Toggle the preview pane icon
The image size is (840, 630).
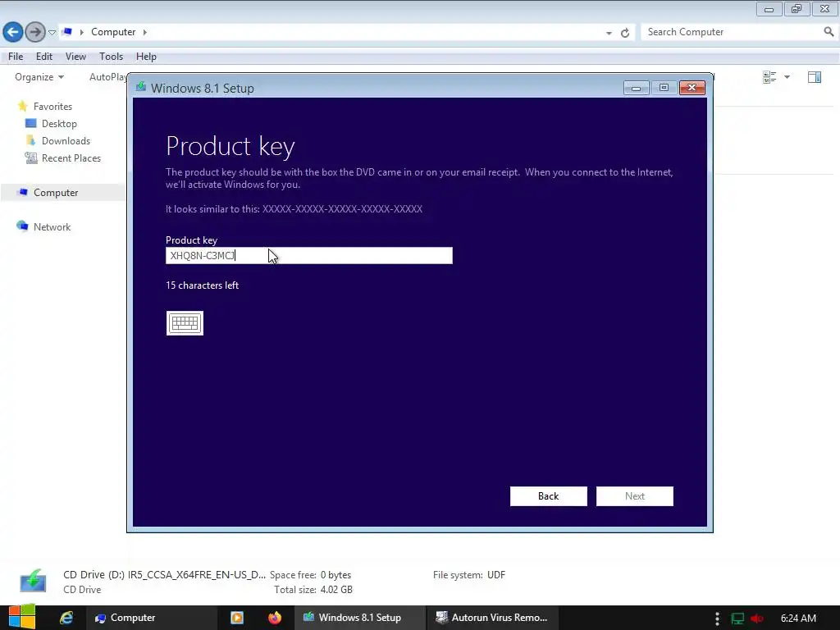815,77
